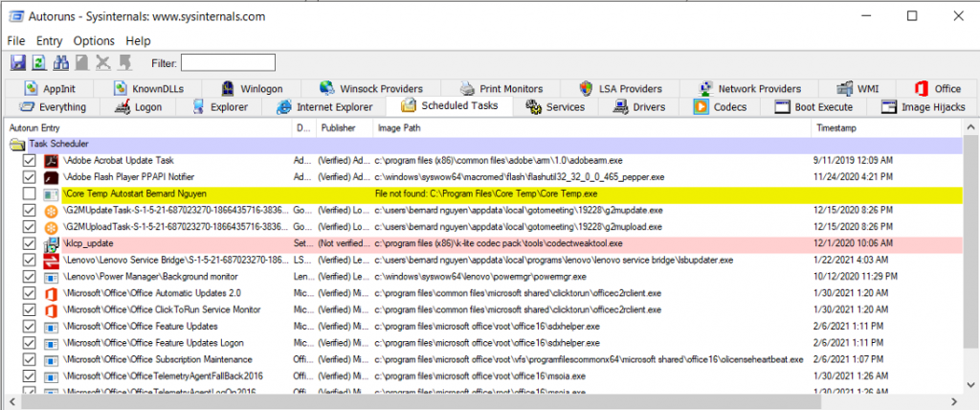
Task: Uncheck Adobe Flash Player PPAPI Notifier checkbox
Action: [x=28, y=177]
